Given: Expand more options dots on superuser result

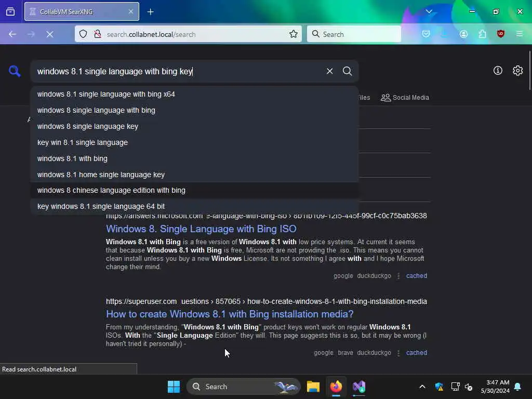Looking at the screenshot, I should click(x=398, y=353).
